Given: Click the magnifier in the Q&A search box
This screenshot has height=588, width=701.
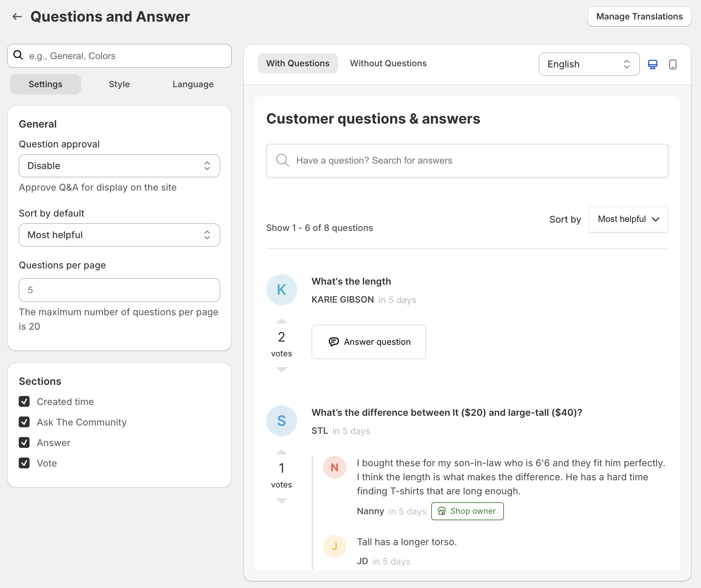Looking at the screenshot, I should 283,160.
